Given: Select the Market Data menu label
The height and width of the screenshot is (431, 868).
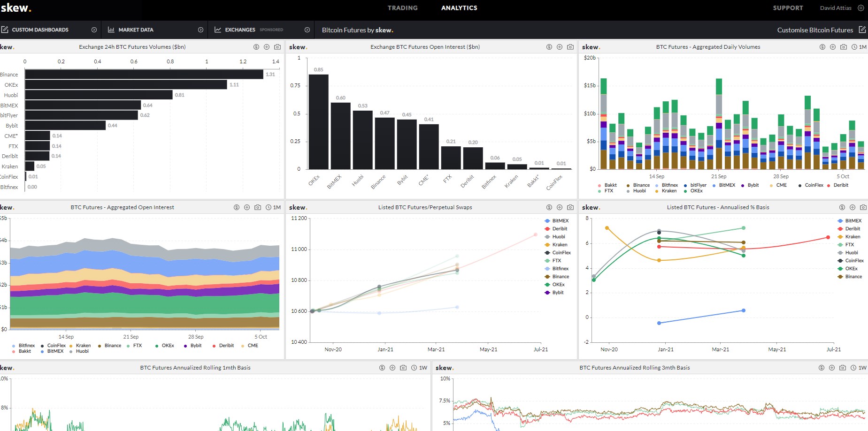Looking at the screenshot, I should [136, 30].
